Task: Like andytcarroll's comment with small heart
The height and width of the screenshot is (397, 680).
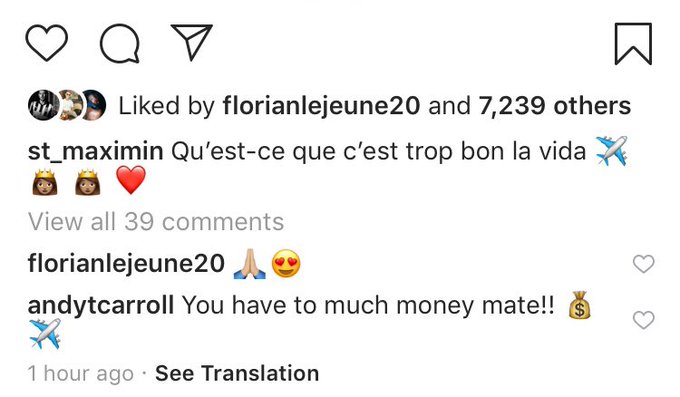Action: click(643, 320)
